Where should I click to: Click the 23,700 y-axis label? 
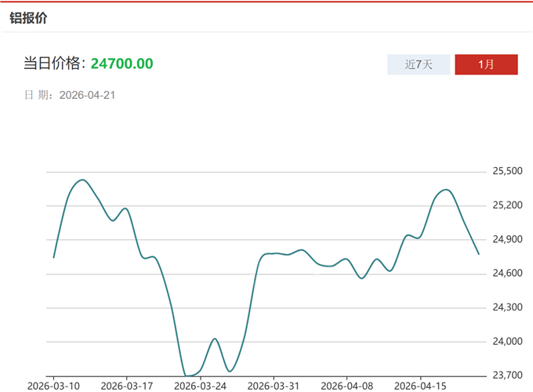coord(507,375)
